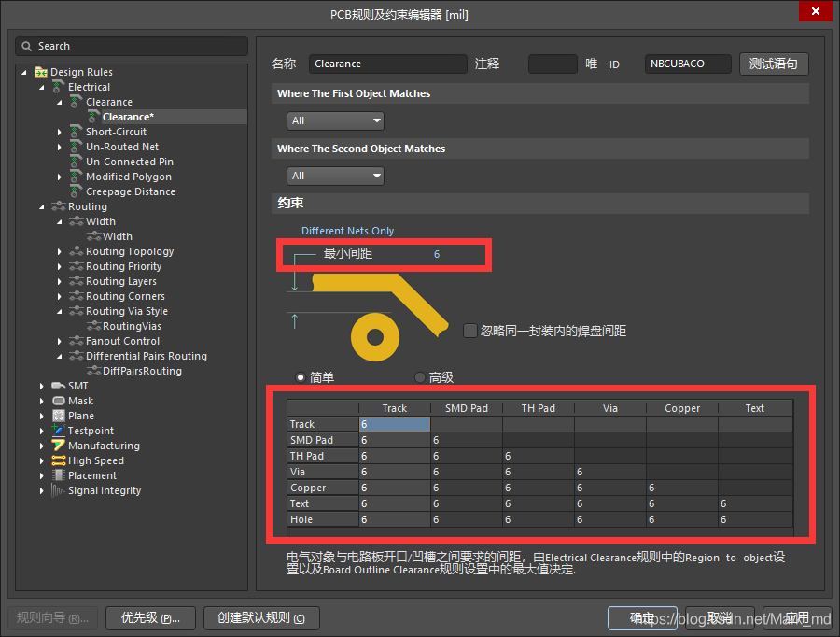The width and height of the screenshot is (840, 637).
Task: Enable ignore pad clearance within same footprint
Action: pyautogui.click(x=470, y=331)
